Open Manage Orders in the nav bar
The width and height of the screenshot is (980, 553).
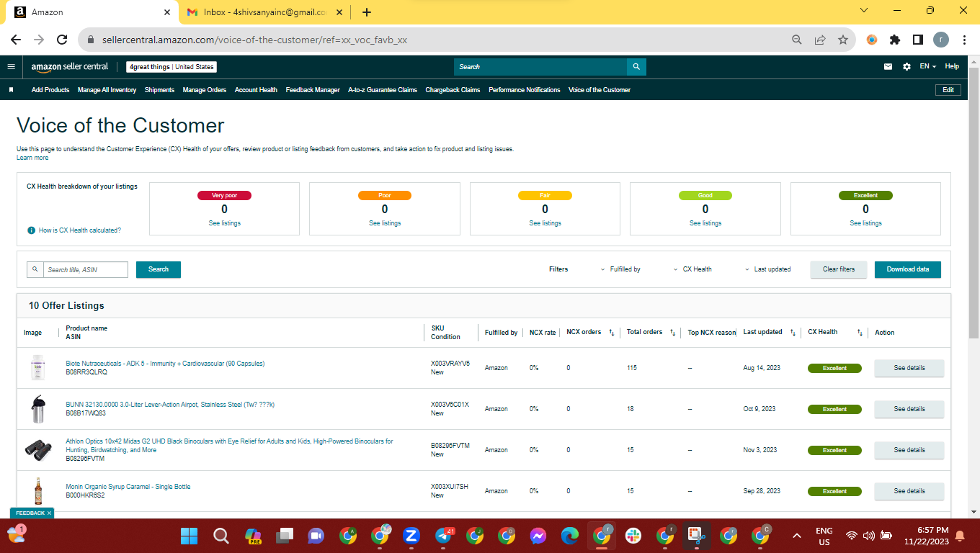click(x=205, y=90)
